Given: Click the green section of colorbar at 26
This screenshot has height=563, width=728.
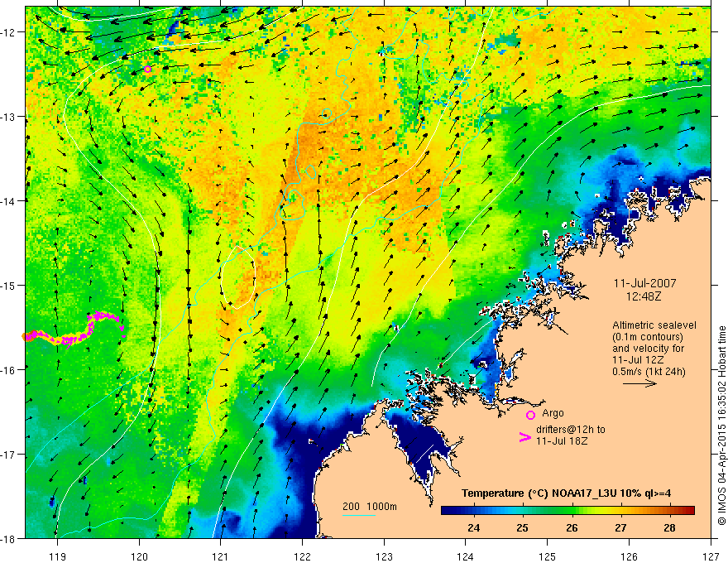Looking at the screenshot, I should point(572,511).
